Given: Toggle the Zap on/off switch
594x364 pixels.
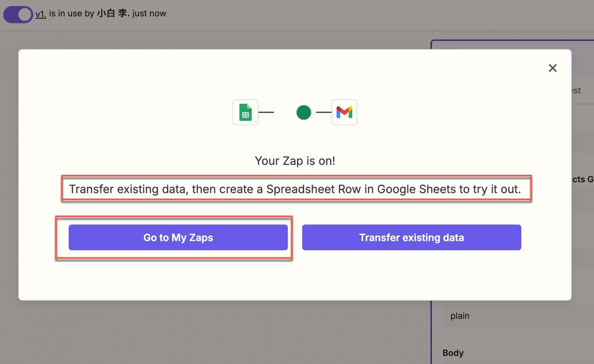Looking at the screenshot, I should (18, 14).
